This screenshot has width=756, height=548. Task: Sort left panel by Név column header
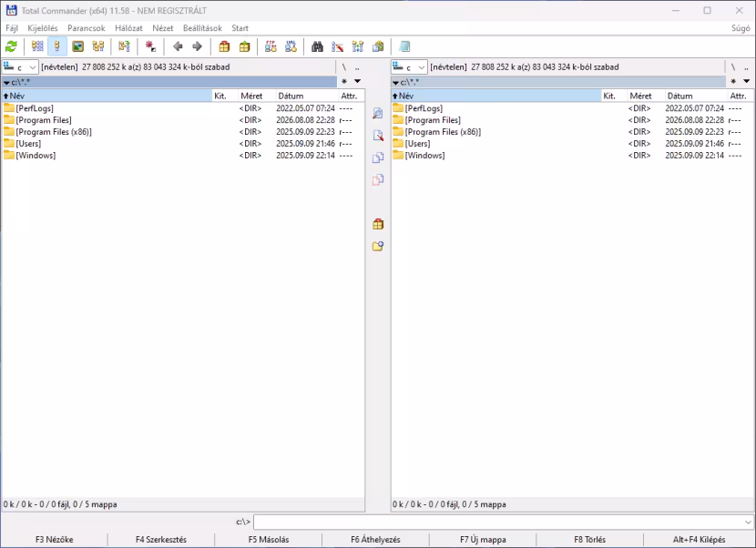coord(107,96)
